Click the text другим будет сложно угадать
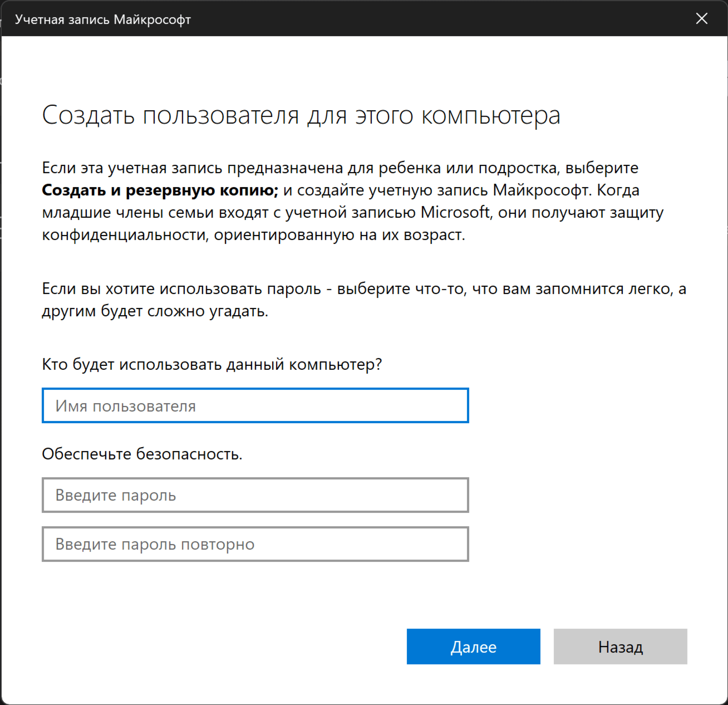This screenshot has width=728, height=705. tap(155, 311)
